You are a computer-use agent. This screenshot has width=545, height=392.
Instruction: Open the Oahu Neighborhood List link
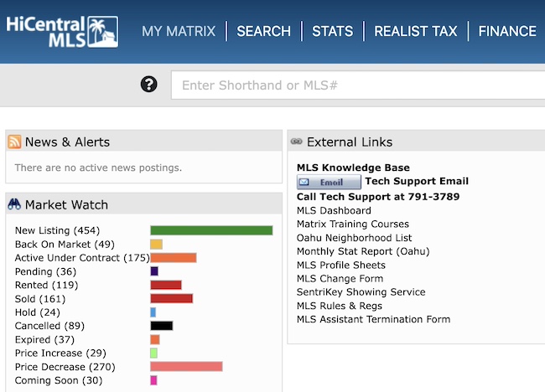tap(354, 238)
